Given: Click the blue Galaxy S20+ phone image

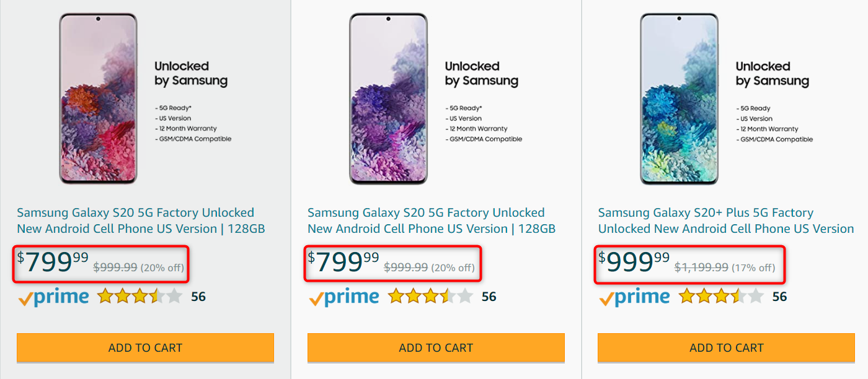Looking at the screenshot, I should click(x=679, y=98).
